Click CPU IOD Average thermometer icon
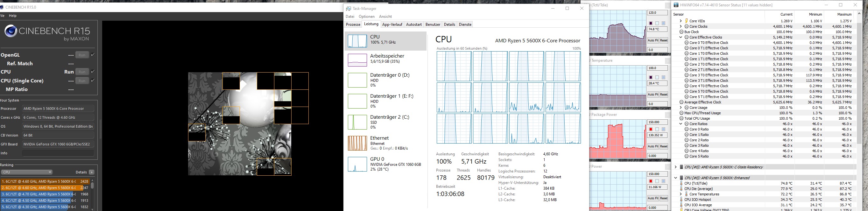Screen dimensions: 868x211 coord(681,205)
